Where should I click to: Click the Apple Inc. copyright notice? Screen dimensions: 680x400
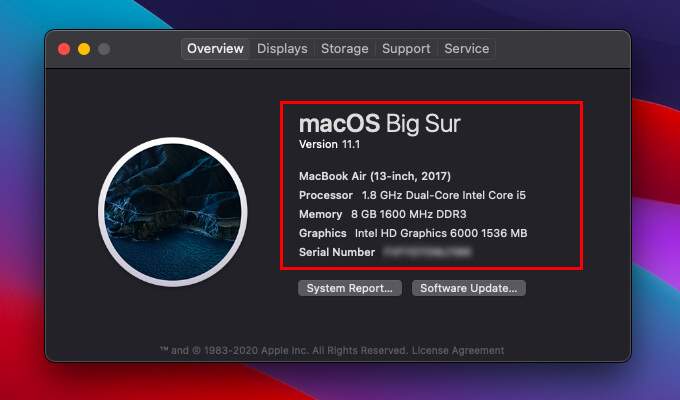284,350
